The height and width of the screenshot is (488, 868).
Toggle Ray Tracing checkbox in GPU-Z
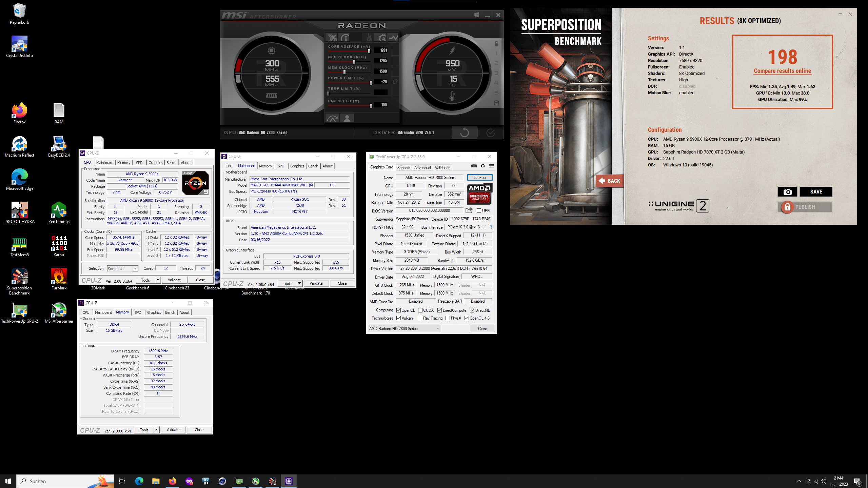(x=420, y=318)
